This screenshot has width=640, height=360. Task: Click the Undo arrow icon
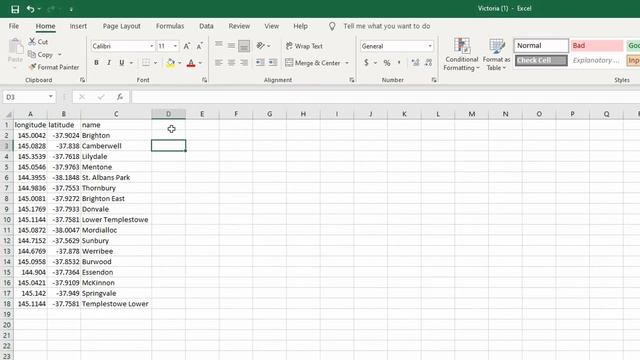(30, 9)
